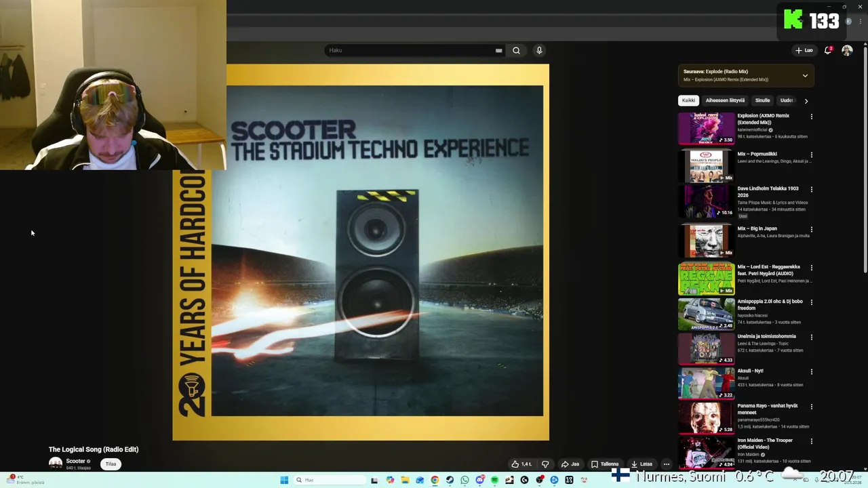The width and height of the screenshot is (868, 488).
Task: Open options for Mix – Lord Est Reggaerekka
Action: (x=811, y=267)
